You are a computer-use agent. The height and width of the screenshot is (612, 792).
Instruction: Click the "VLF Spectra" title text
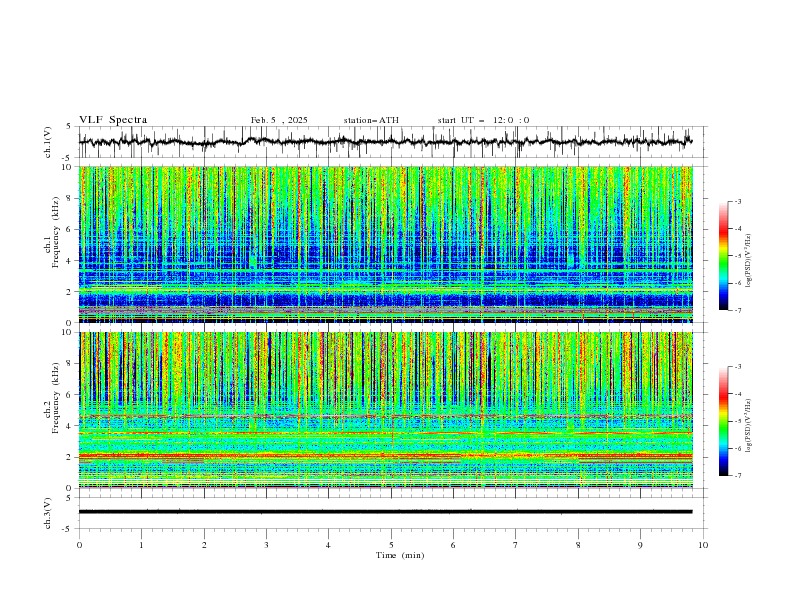point(113,120)
